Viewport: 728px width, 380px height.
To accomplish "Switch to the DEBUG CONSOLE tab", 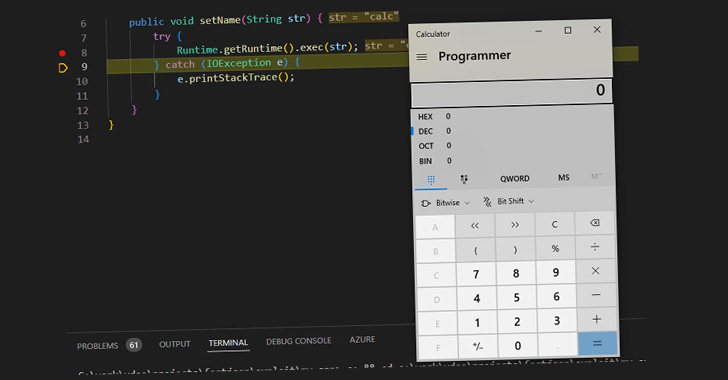I will tap(299, 341).
